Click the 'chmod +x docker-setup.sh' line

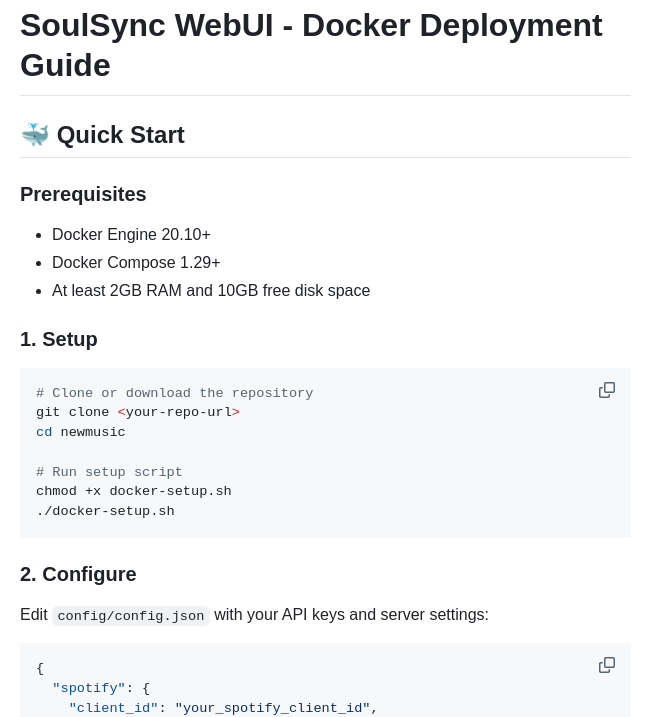(x=134, y=491)
